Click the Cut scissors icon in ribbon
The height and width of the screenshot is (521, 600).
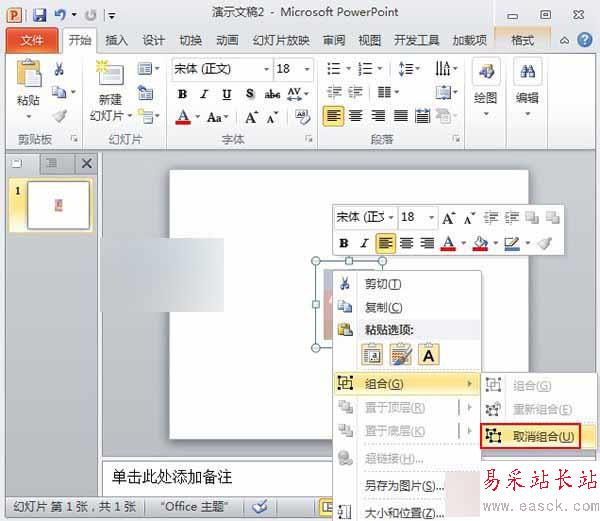[x=59, y=69]
